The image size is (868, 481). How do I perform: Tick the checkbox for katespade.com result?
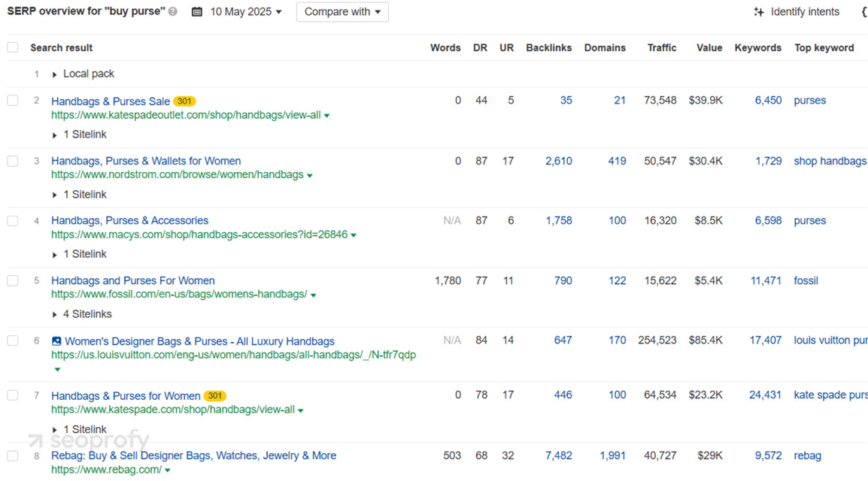pos(13,395)
